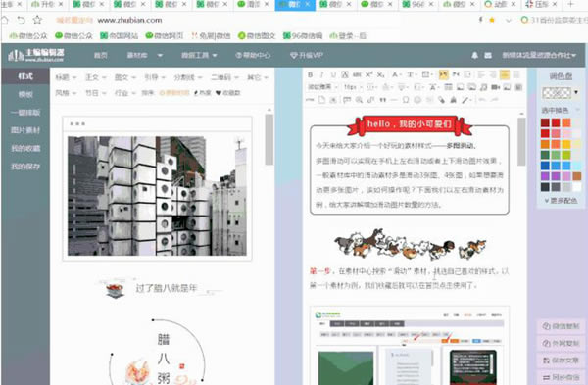Click the building photo thumbnail in style list
The height and width of the screenshot is (385, 588).
[x=157, y=196]
